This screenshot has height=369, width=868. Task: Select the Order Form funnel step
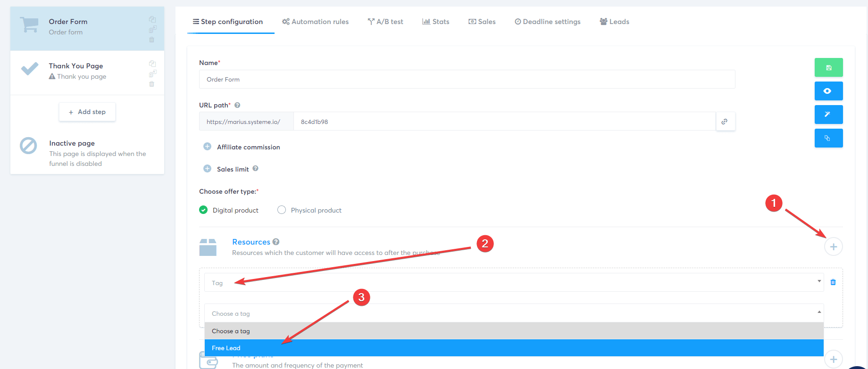click(87, 28)
